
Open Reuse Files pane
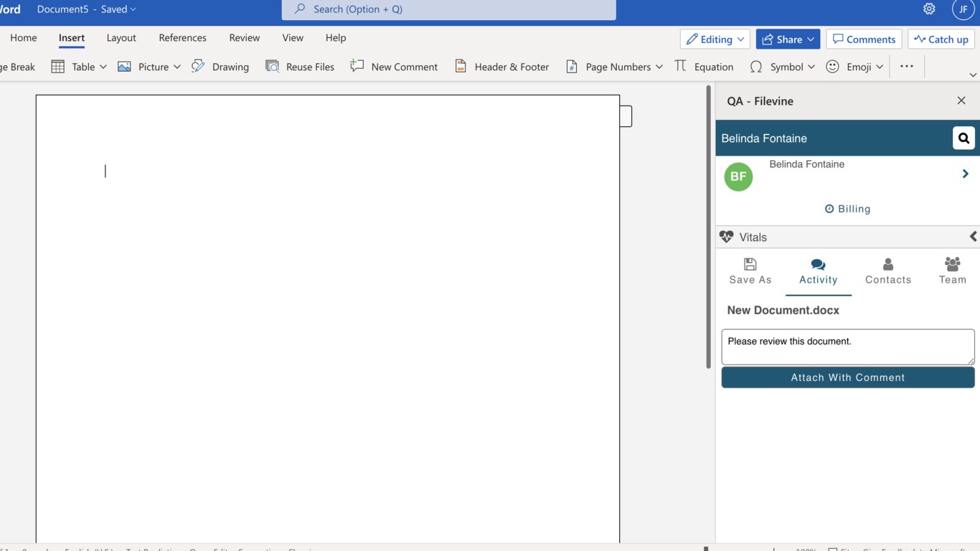300,67
